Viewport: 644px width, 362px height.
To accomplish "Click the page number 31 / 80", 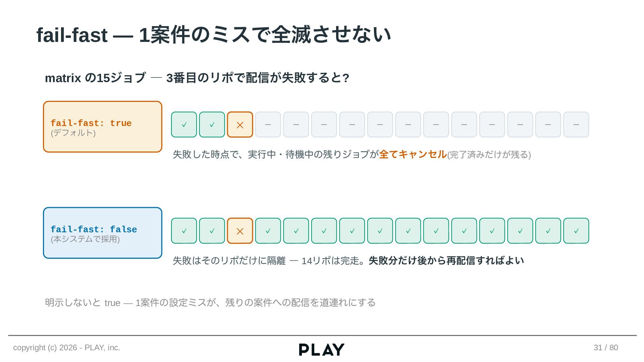I will 606,348.
